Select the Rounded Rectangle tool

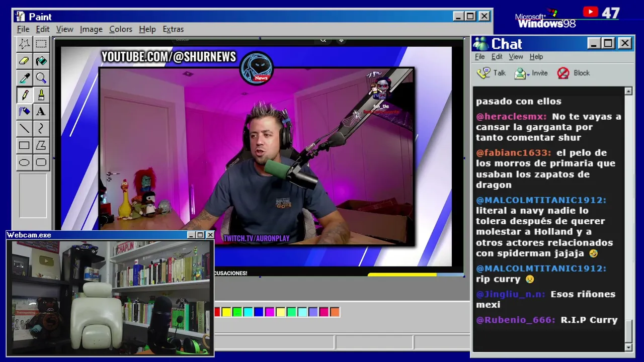tap(41, 162)
